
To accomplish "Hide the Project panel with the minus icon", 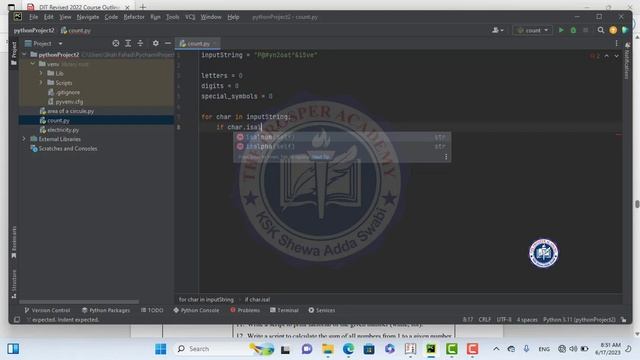I will (x=168, y=43).
